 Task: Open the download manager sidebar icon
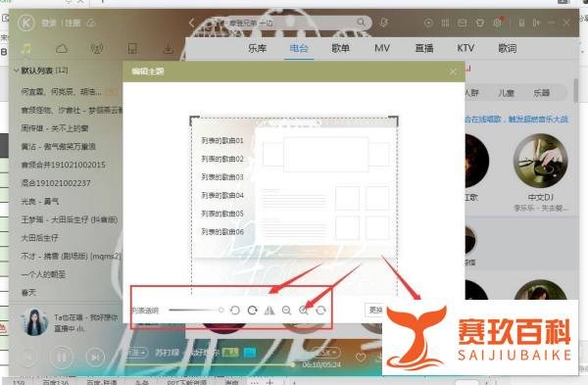coord(169,48)
